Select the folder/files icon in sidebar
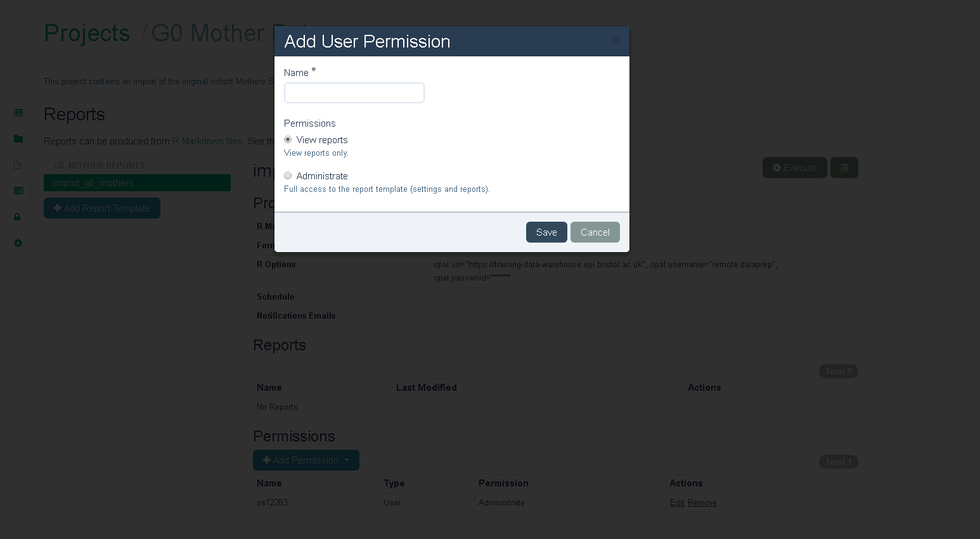Image resolution: width=980 pixels, height=539 pixels. (x=18, y=139)
